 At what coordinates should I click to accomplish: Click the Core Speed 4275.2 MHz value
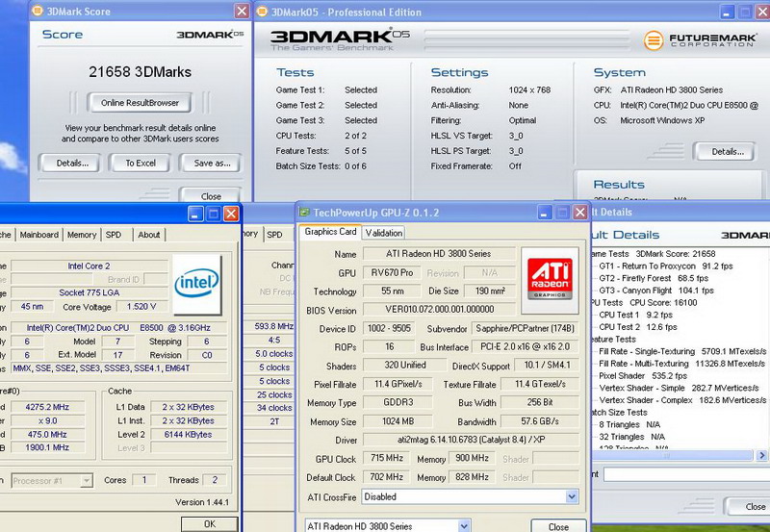(x=47, y=407)
